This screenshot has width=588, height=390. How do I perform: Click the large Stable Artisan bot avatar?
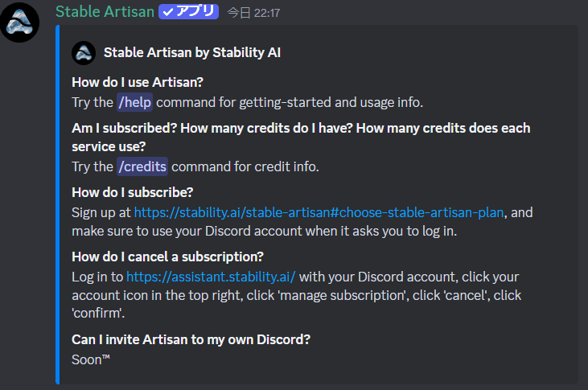[19, 23]
